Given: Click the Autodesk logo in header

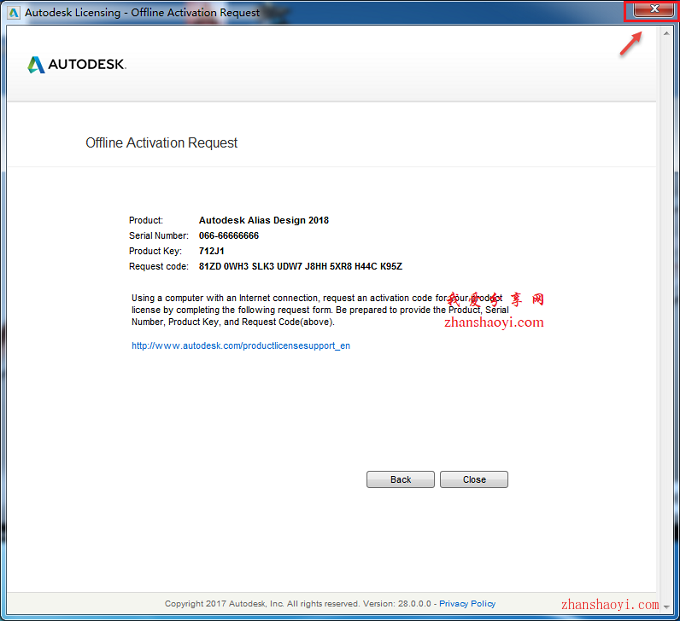Looking at the screenshot, I should [x=77, y=65].
